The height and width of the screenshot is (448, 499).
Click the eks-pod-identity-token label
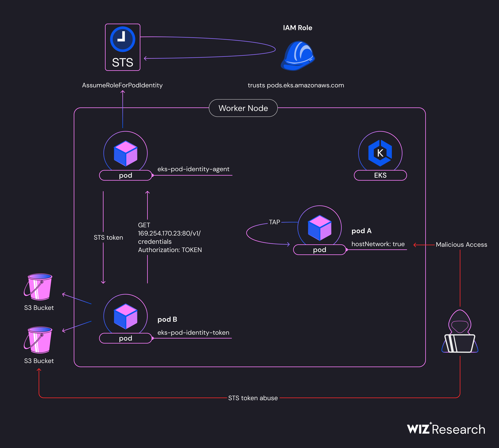pos(193,333)
